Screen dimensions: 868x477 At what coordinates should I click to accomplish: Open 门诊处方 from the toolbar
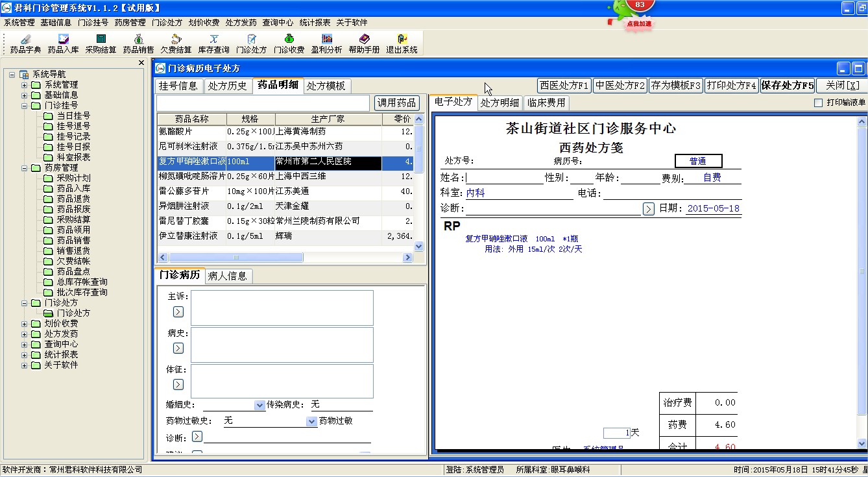tap(251, 44)
